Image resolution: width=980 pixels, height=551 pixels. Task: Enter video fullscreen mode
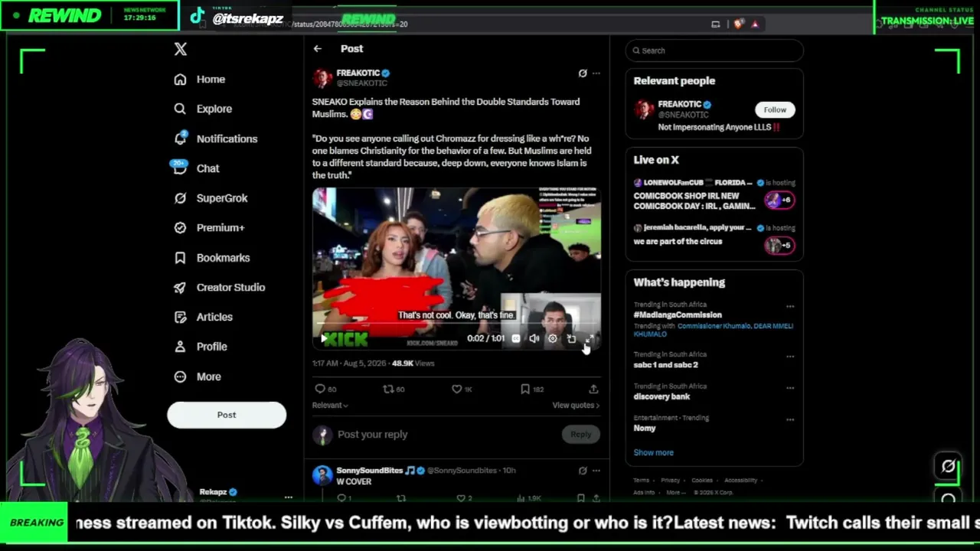tap(590, 338)
